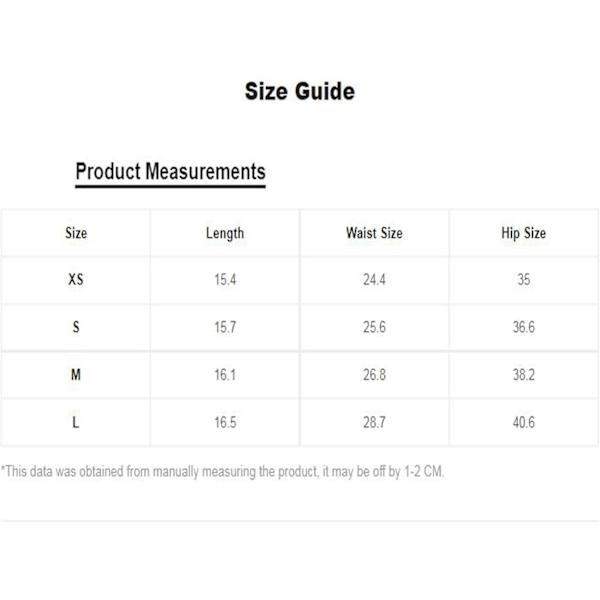Click the manual measuring disclaimer note
Screen dimensions: 600x600
tap(222, 471)
